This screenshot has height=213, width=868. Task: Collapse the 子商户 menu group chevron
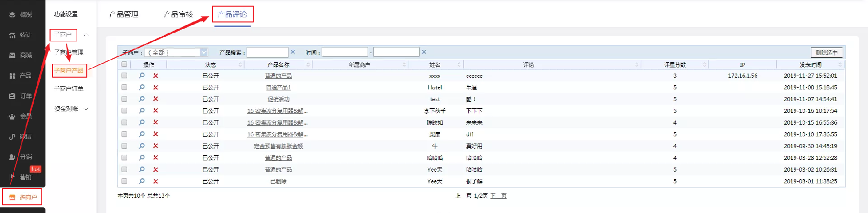point(86,35)
